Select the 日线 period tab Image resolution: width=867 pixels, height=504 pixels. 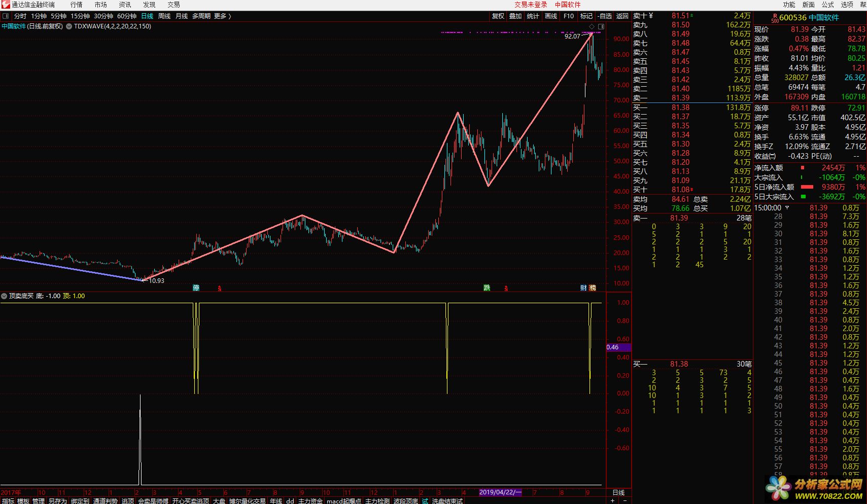pos(147,16)
